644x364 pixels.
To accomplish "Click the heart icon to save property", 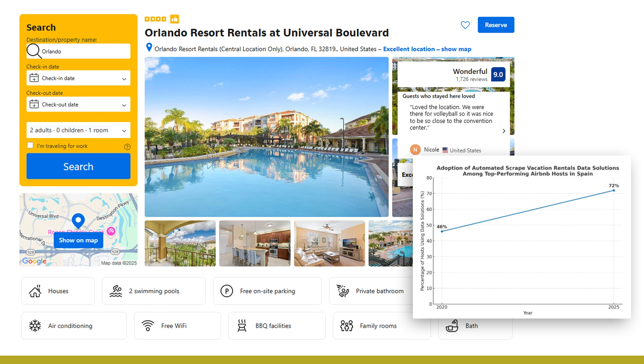I will 465,25.
